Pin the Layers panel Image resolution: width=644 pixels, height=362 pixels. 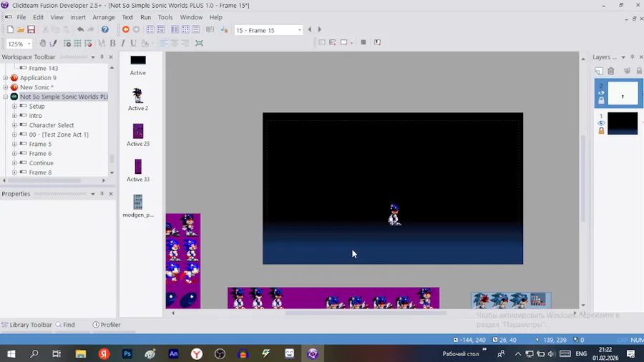tap(632, 57)
